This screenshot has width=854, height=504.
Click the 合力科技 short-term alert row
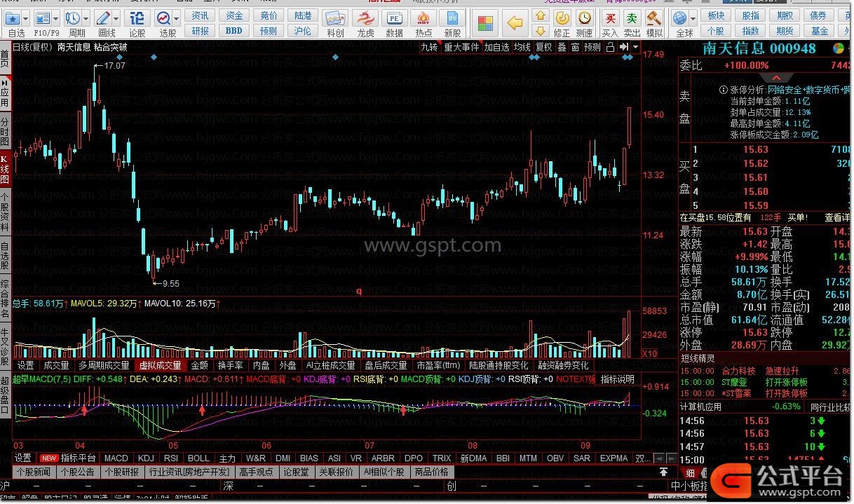766,371
